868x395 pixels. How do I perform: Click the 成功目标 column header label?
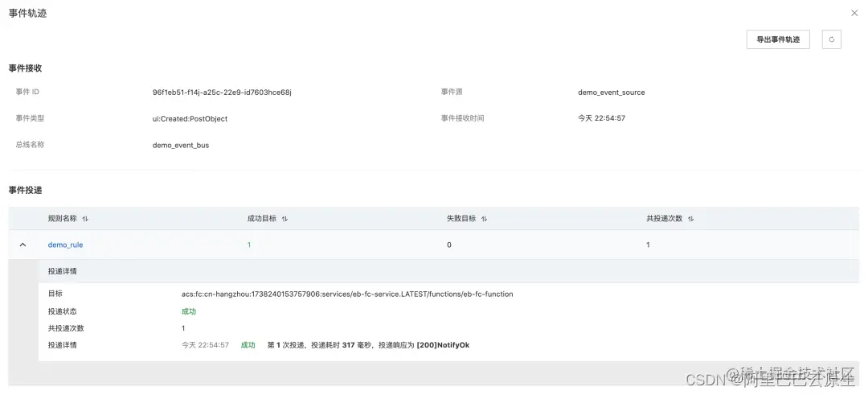point(262,218)
